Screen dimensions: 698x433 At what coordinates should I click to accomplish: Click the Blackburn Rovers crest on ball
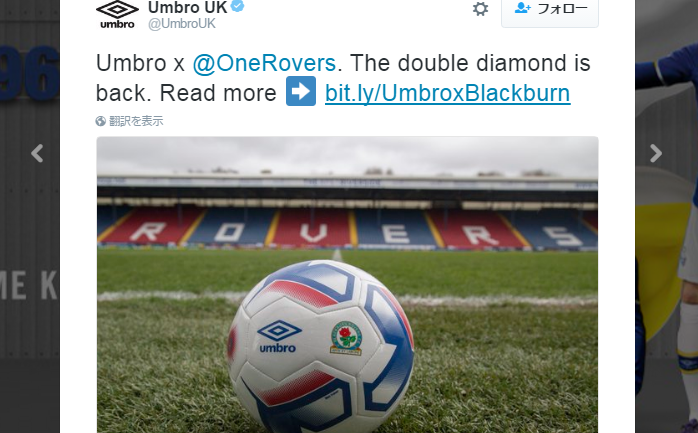click(346, 338)
